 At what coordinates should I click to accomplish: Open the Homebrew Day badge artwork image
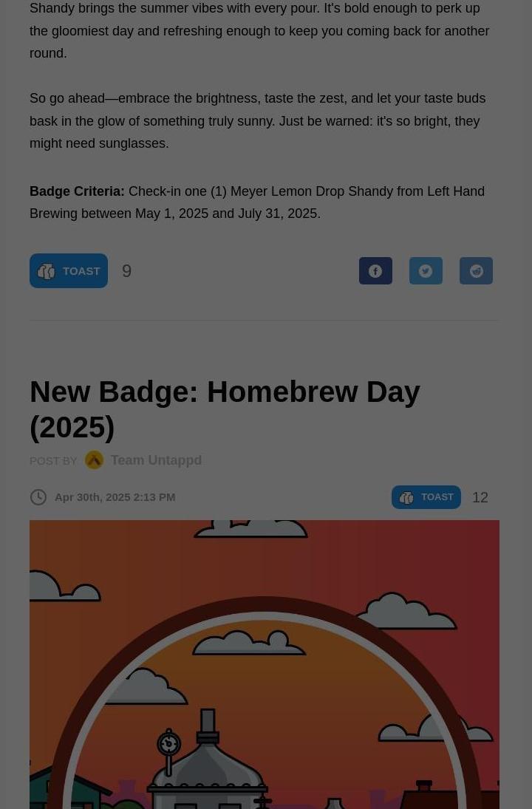tap(265, 664)
